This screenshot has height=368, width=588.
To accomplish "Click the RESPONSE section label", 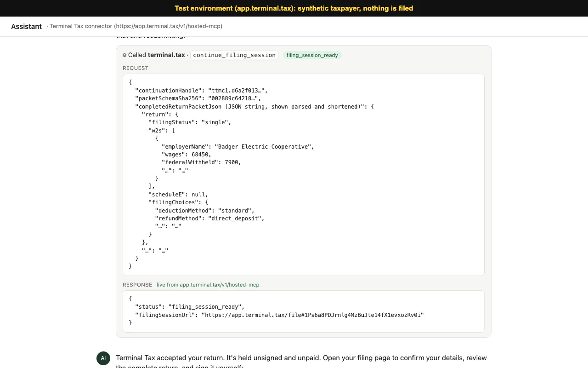I will 137,285.
